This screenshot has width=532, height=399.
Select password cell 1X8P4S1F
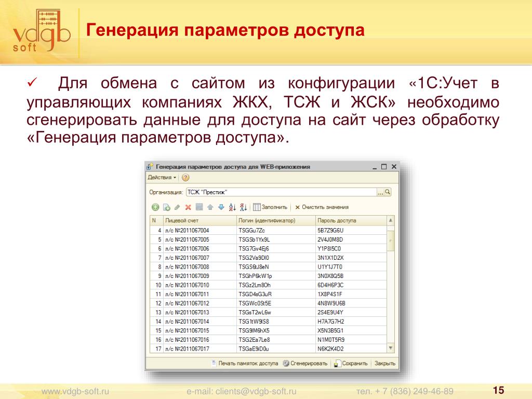[351, 295]
